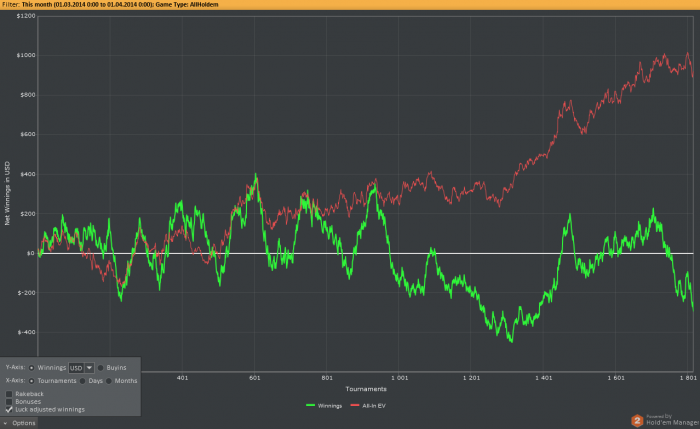Select Tournaments radio button for X-Axis
Viewport: 700px width, 429px height.
pyautogui.click(x=31, y=381)
